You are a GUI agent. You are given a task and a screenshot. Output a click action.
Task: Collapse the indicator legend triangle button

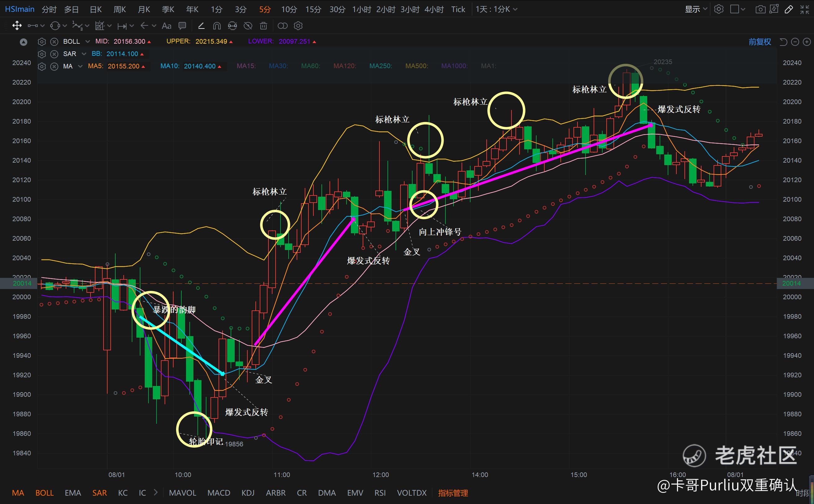23,42
